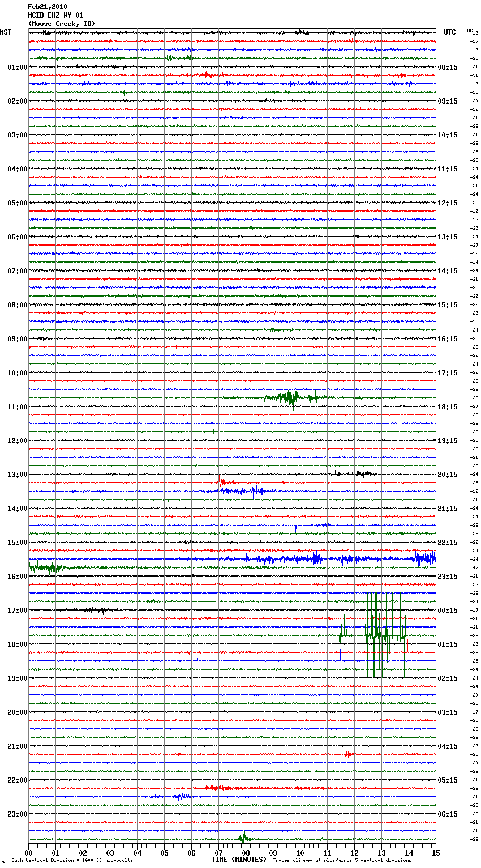The image size is (481, 868).
Task: Click the 02:00 MST hour label
Action: click(x=18, y=101)
